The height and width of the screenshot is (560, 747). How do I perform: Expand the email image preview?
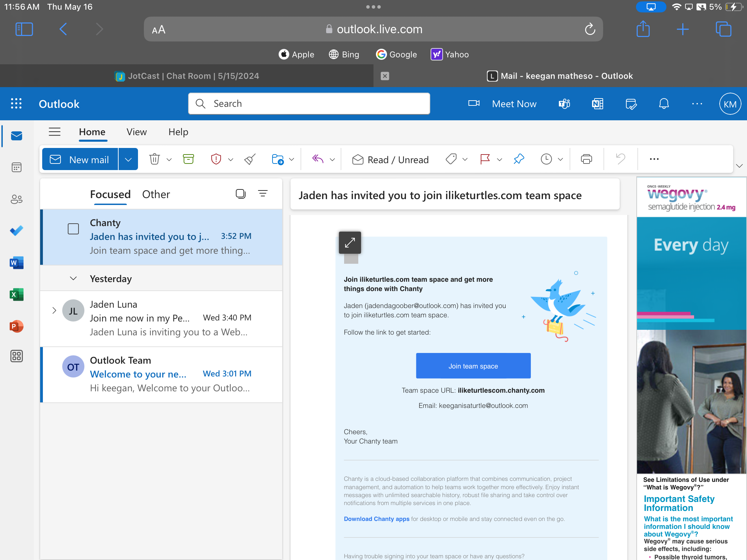tap(350, 242)
